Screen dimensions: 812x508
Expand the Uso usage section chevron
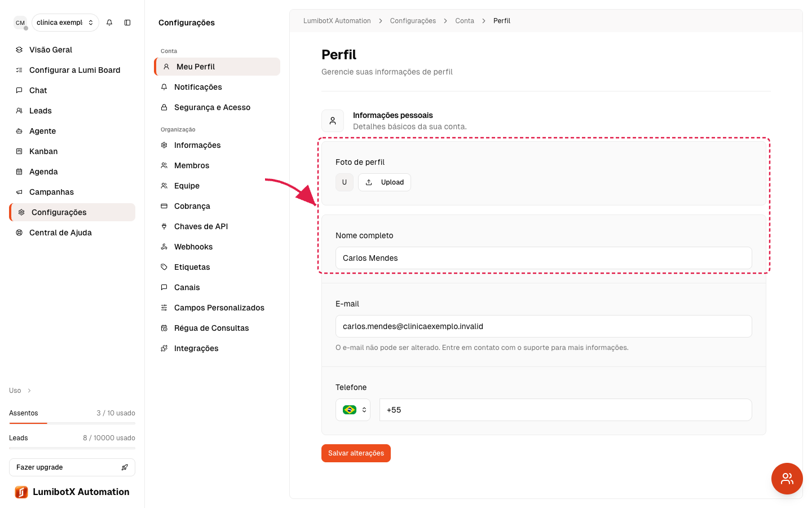[29, 391]
